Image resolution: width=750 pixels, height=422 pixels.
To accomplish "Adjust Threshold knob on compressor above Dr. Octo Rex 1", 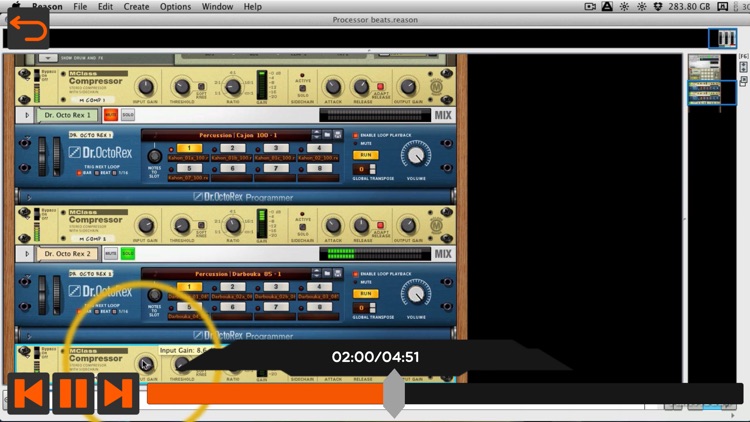I will pyautogui.click(x=182, y=87).
